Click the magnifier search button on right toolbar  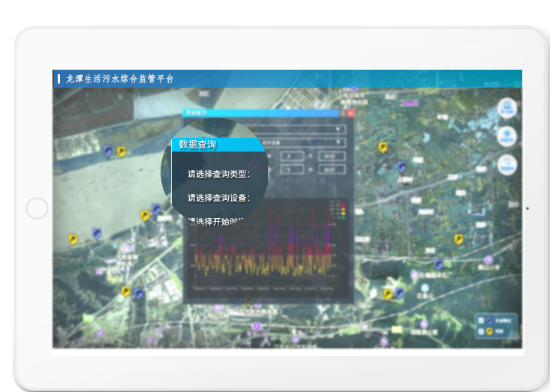click(509, 165)
